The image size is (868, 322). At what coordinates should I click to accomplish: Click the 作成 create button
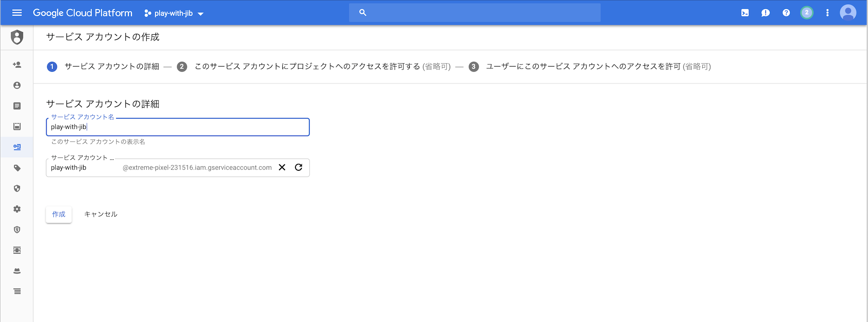pyautogui.click(x=58, y=214)
